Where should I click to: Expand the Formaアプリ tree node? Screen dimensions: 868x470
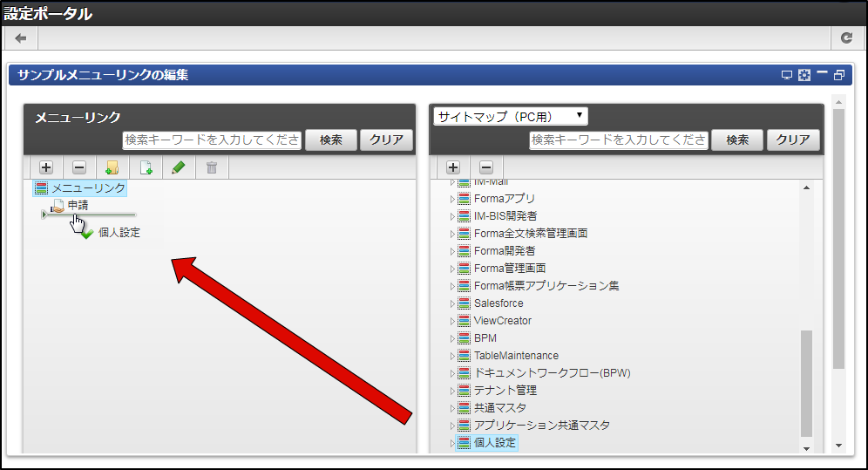click(451, 200)
